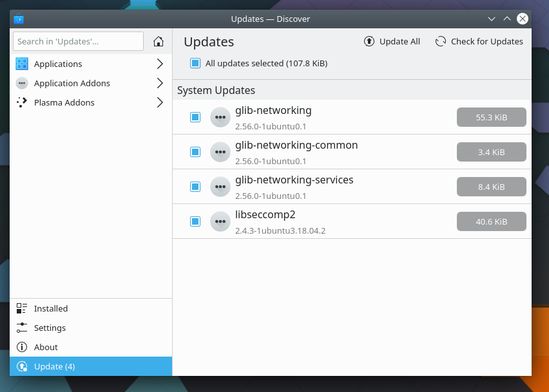
Task: Click the Plasma Addons icon
Action: tap(22, 102)
